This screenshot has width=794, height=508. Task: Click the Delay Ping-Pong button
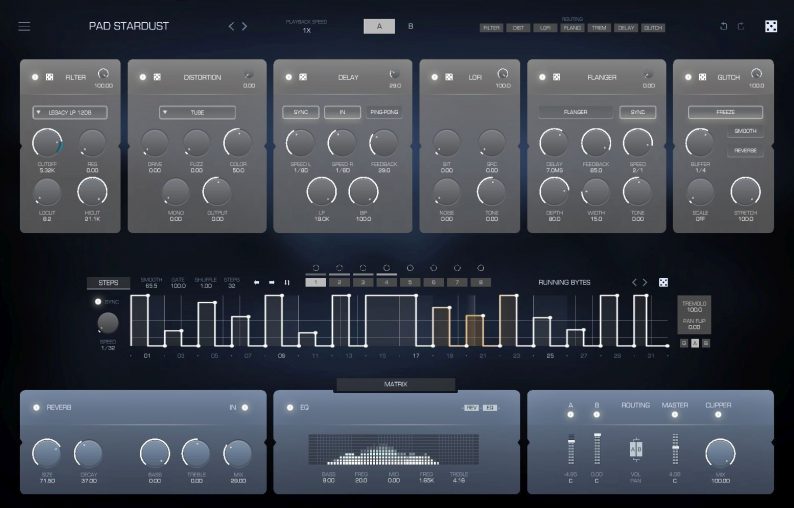coord(384,112)
